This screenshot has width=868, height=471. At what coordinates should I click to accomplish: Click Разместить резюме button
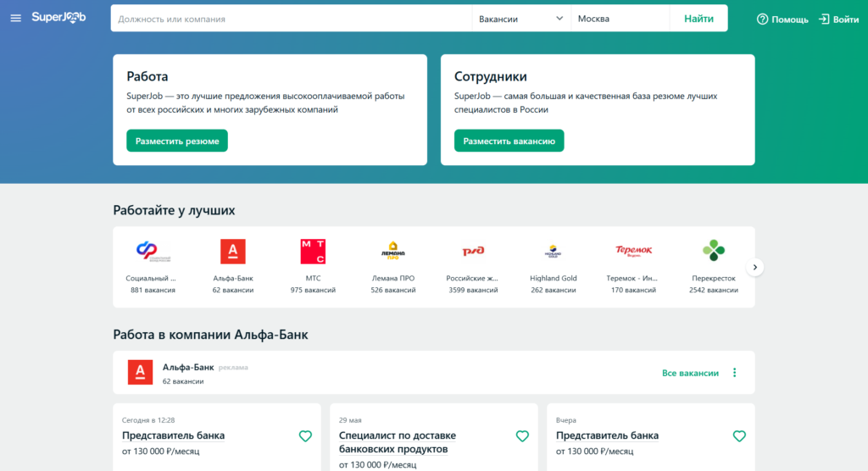[x=177, y=141]
